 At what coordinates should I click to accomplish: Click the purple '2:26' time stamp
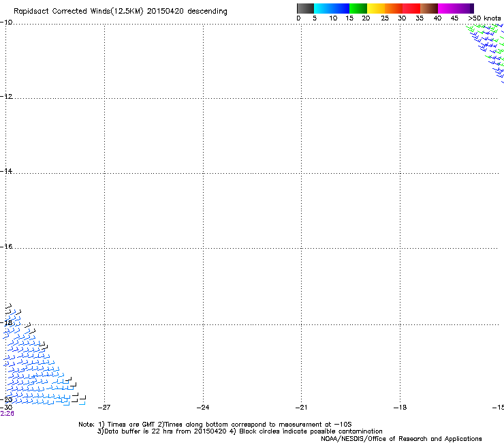7,414
